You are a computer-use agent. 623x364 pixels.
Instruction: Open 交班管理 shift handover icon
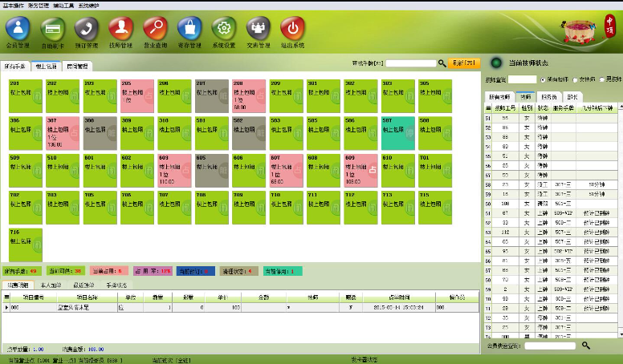pos(259,29)
